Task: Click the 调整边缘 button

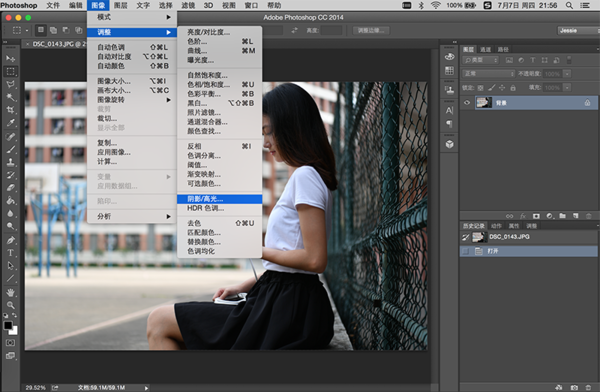Action: click(x=371, y=31)
